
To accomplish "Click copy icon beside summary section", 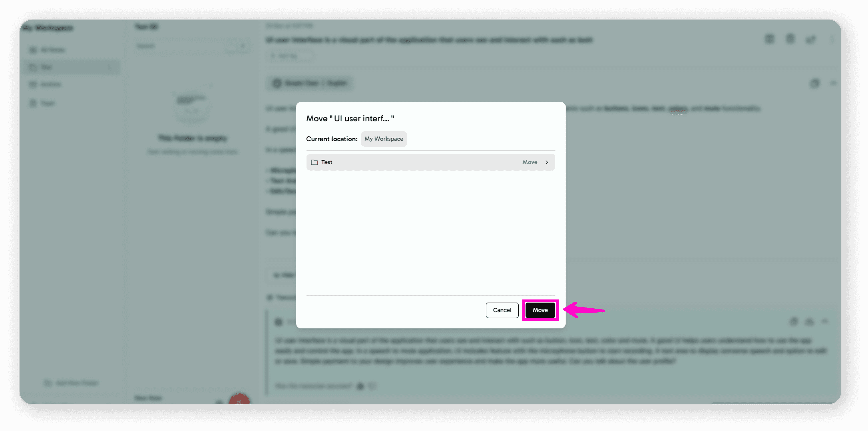I will pyautogui.click(x=814, y=83).
